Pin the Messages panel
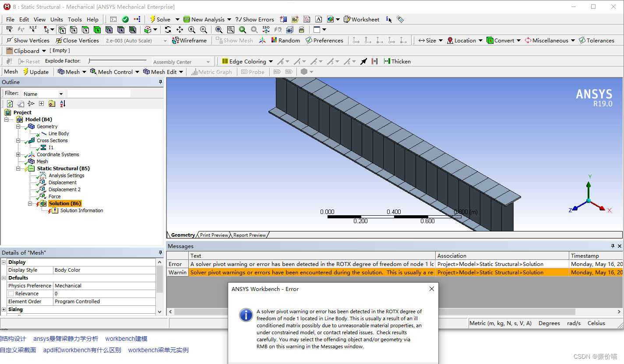 (613, 246)
